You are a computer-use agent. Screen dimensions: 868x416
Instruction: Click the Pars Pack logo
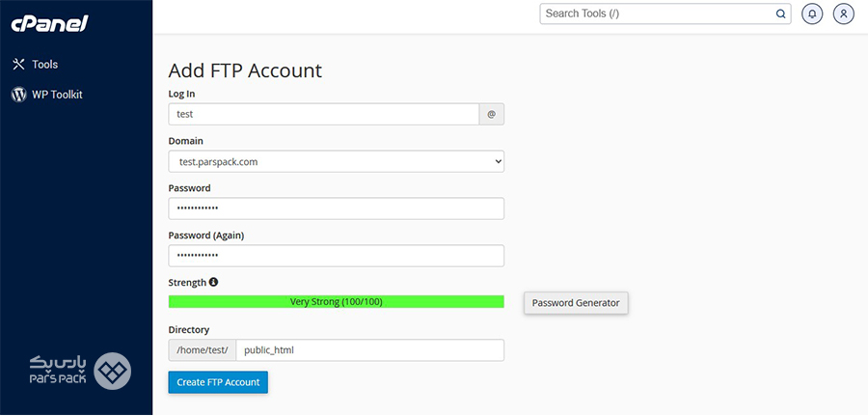80,371
